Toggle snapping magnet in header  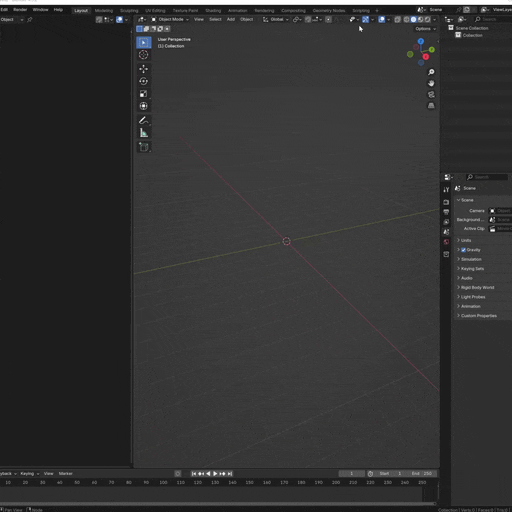pyautogui.click(x=308, y=20)
